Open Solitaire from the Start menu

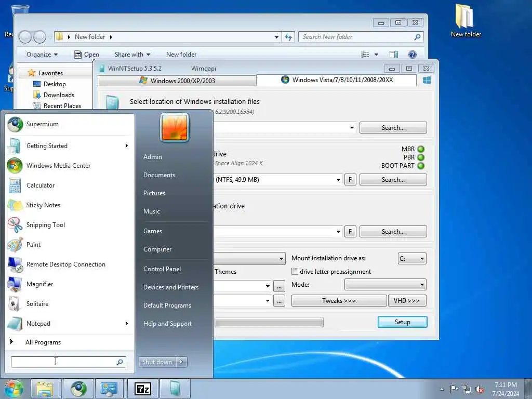point(70,303)
